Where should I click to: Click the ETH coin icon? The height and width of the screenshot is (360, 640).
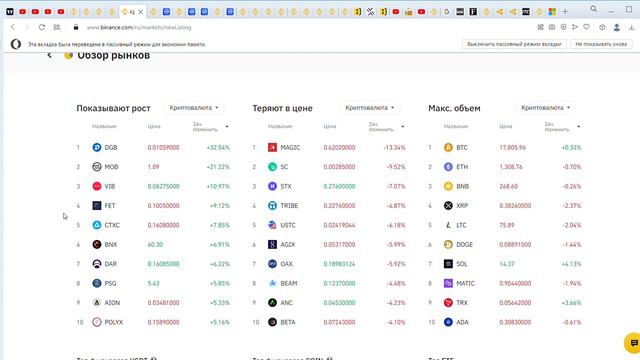tap(448, 167)
